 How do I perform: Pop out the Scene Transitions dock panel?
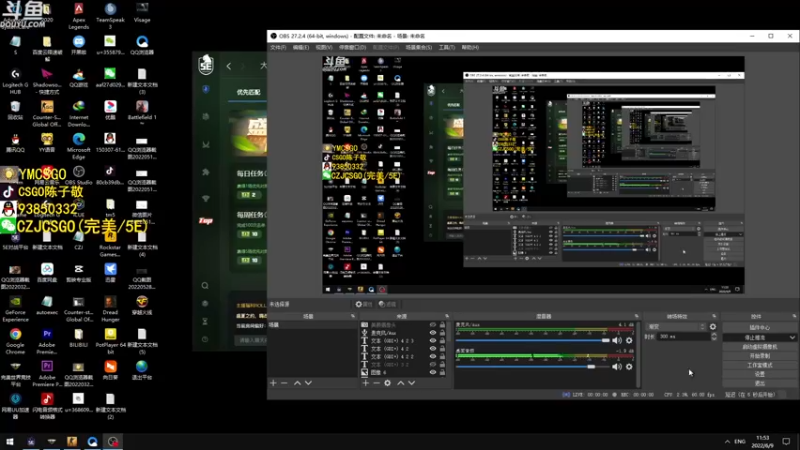tap(714, 316)
